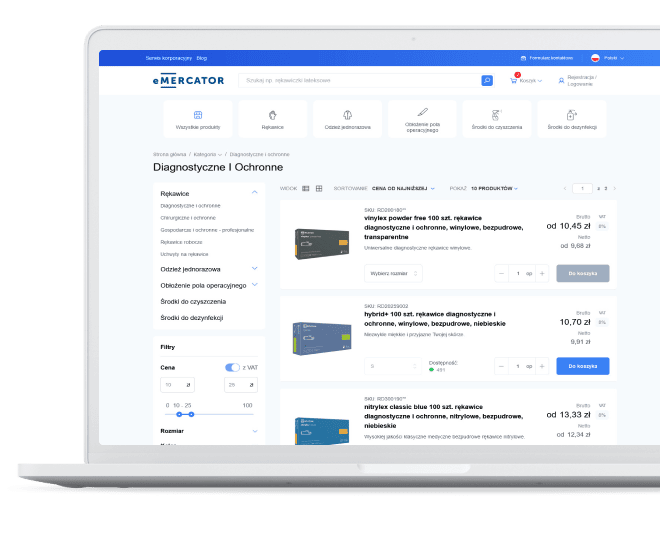Open the Koszyk cart icon
Image resolution: width=660 pixels, height=535 pixels.
(514, 80)
